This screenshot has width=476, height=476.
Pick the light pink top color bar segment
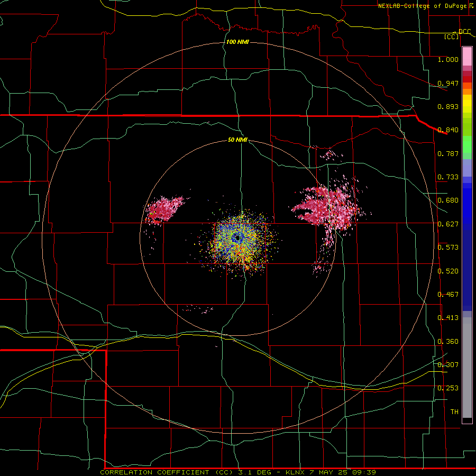click(x=467, y=57)
